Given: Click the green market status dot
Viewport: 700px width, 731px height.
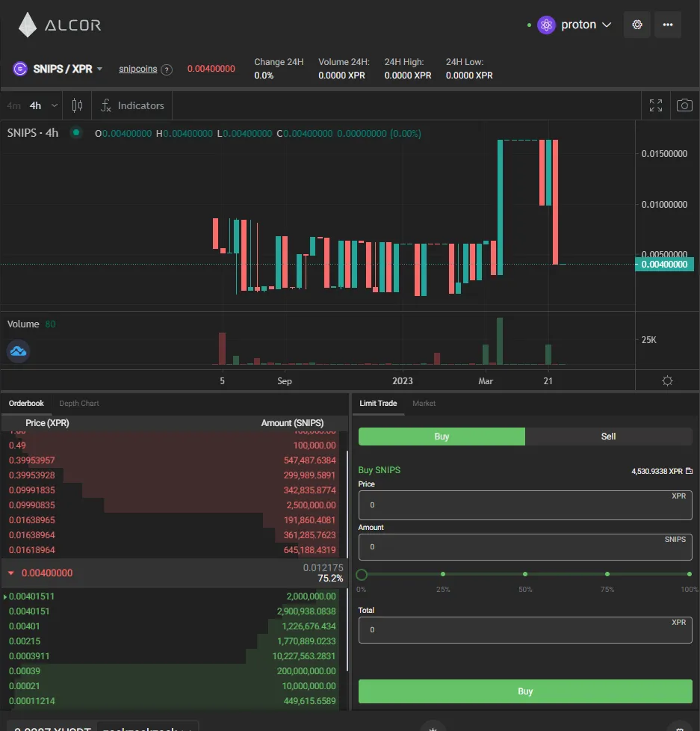Looking at the screenshot, I should click(x=76, y=133).
